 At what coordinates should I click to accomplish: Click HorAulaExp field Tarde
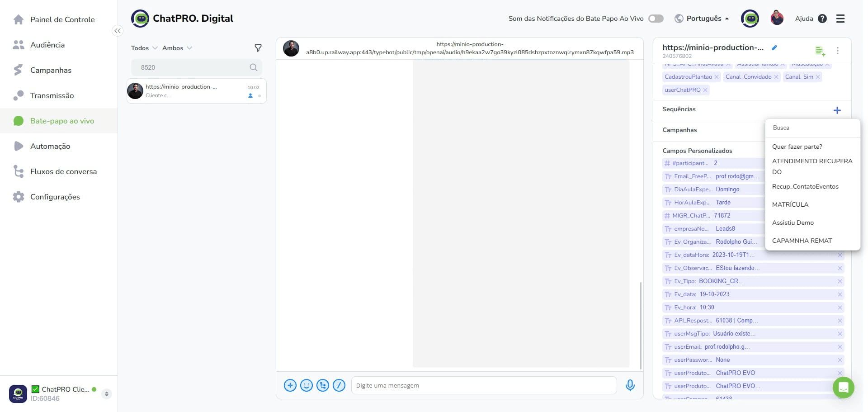point(723,202)
